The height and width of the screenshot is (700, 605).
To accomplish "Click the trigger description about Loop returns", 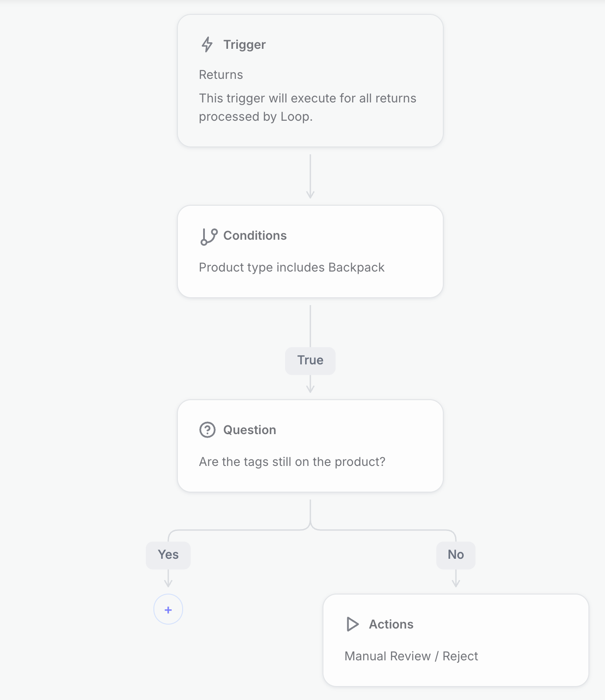I will pos(308,107).
